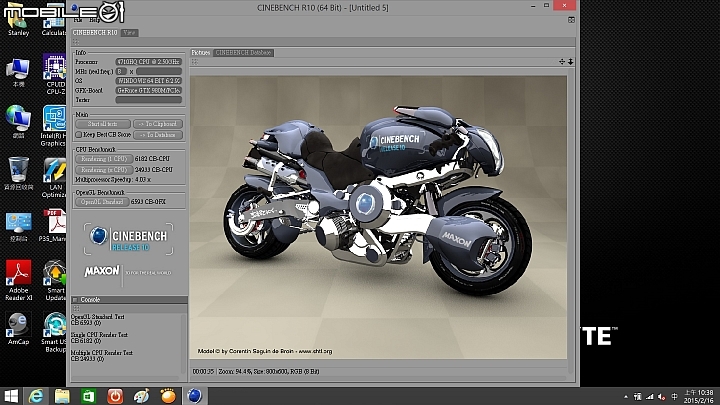Click the picture viewer move icon

tap(562, 62)
